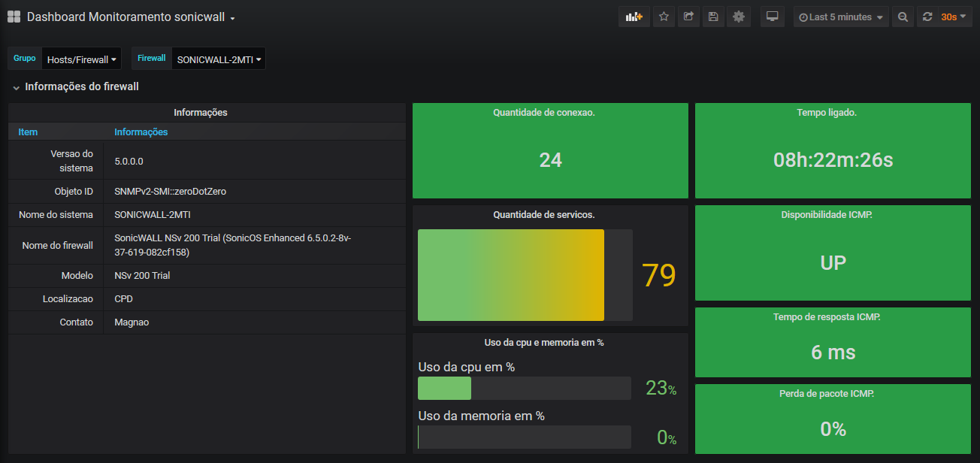Click the Modelo item cell

tap(56, 276)
